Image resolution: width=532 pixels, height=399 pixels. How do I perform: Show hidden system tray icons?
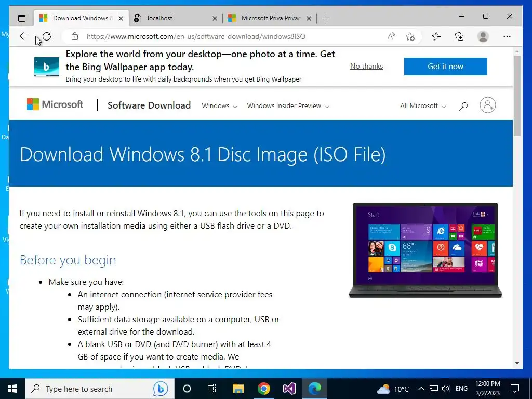pos(421,389)
